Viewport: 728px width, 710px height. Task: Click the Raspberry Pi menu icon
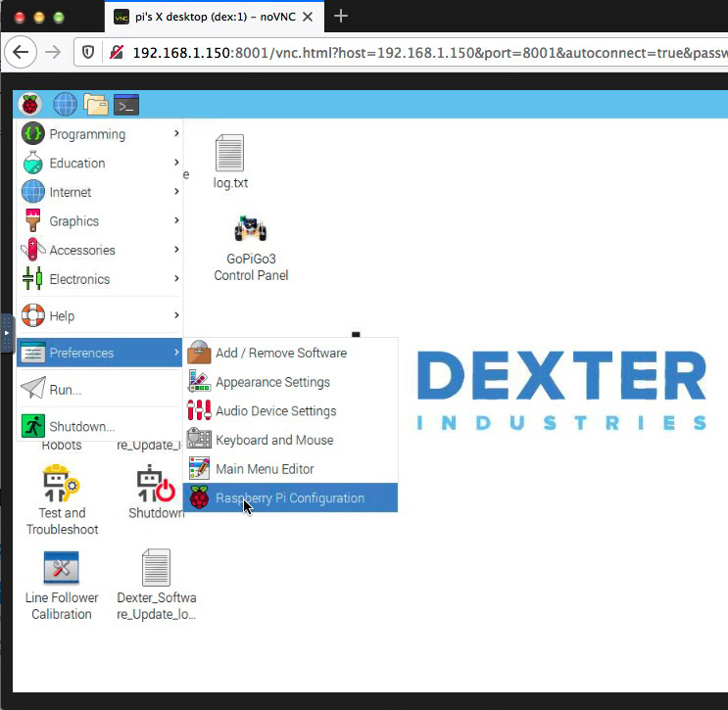tap(29, 105)
